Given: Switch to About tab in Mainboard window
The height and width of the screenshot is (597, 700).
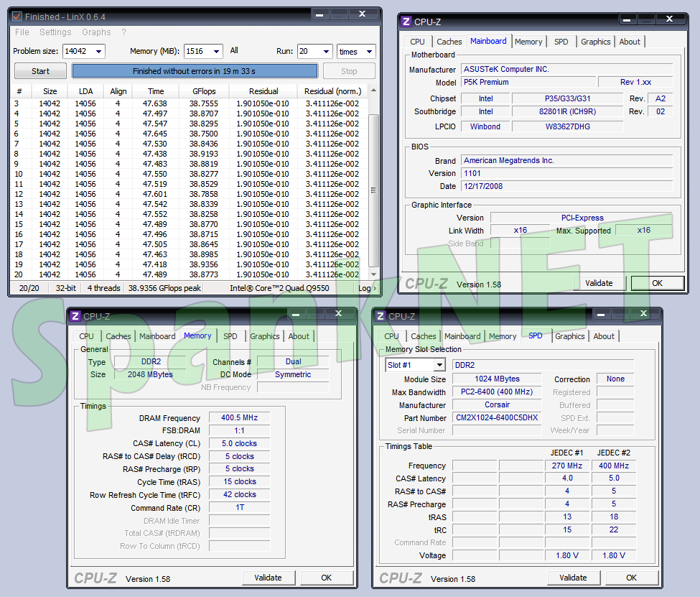Looking at the screenshot, I should click(x=630, y=42).
